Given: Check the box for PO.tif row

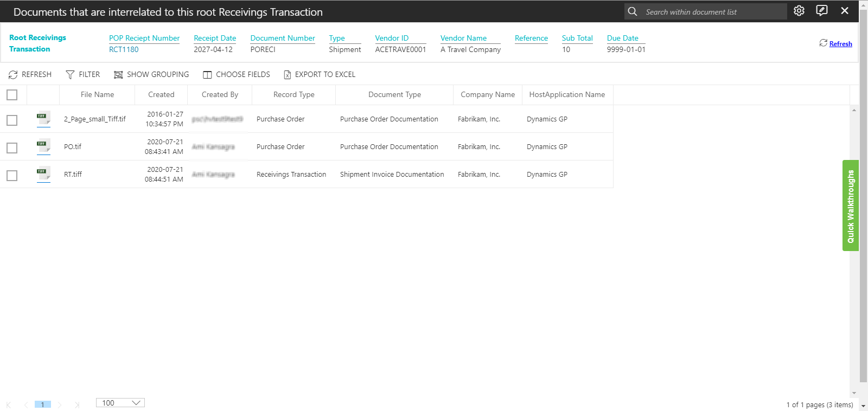Looking at the screenshot, I should point(12,147).
